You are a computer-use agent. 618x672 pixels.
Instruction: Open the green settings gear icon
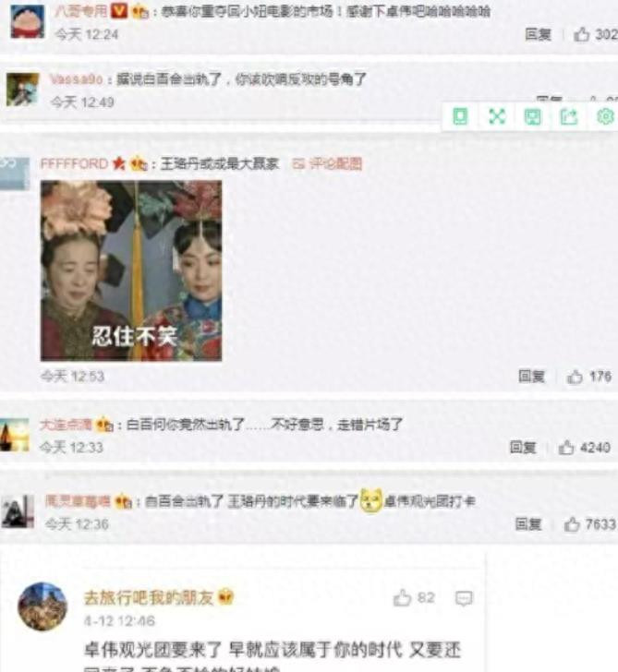coord(605,116)
